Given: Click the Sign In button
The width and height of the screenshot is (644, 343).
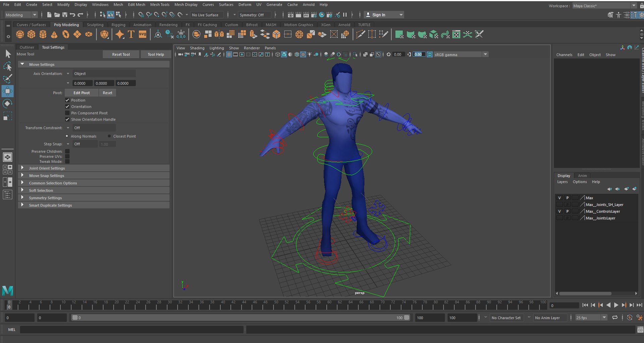Looking at the screenshot, I should [x=384, y=15].
